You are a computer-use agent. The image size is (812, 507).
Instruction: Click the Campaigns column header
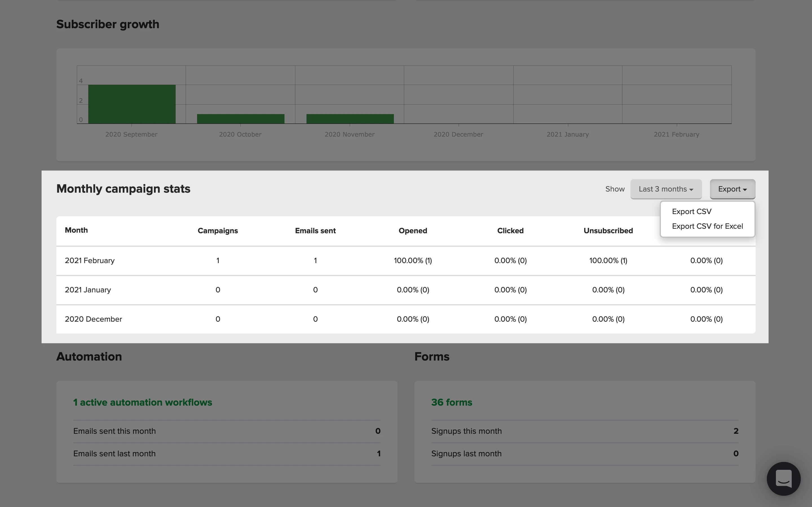[x=217, y=231]
